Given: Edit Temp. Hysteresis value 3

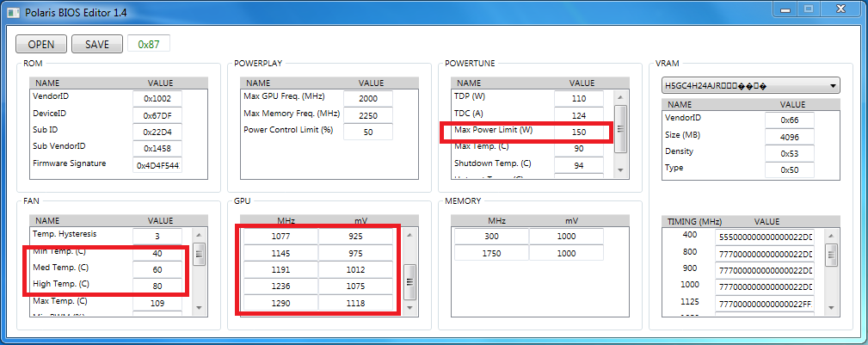Looking at the screenshot, I should pos(157,237).
